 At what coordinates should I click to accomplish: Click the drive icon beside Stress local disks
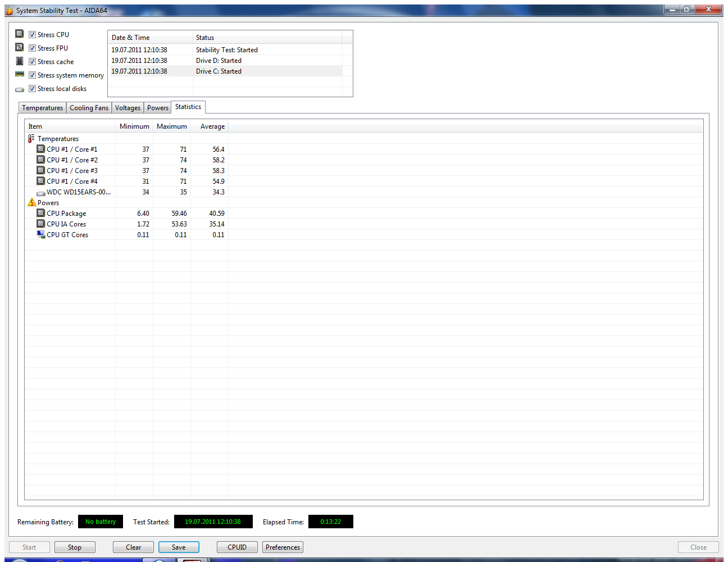20,89
